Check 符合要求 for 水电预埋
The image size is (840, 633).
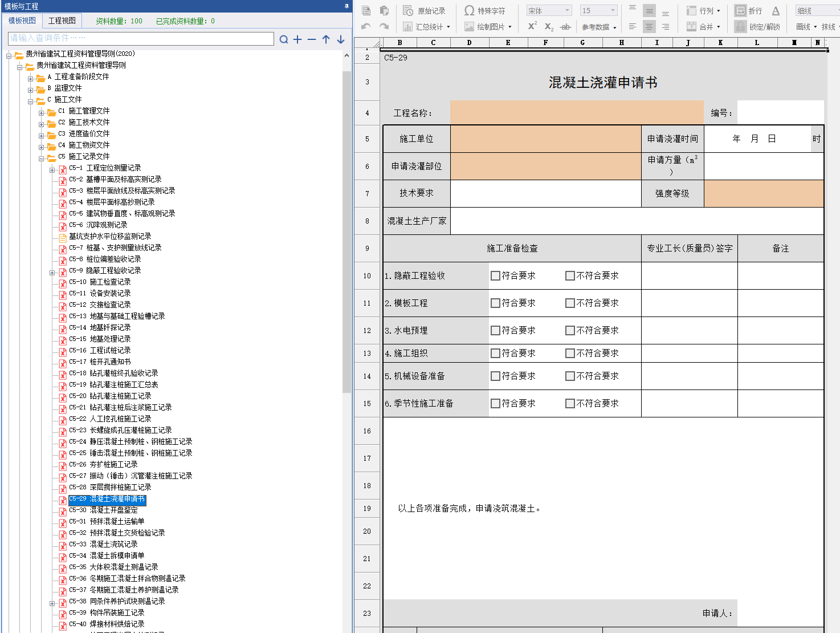(x=496, y=331)
